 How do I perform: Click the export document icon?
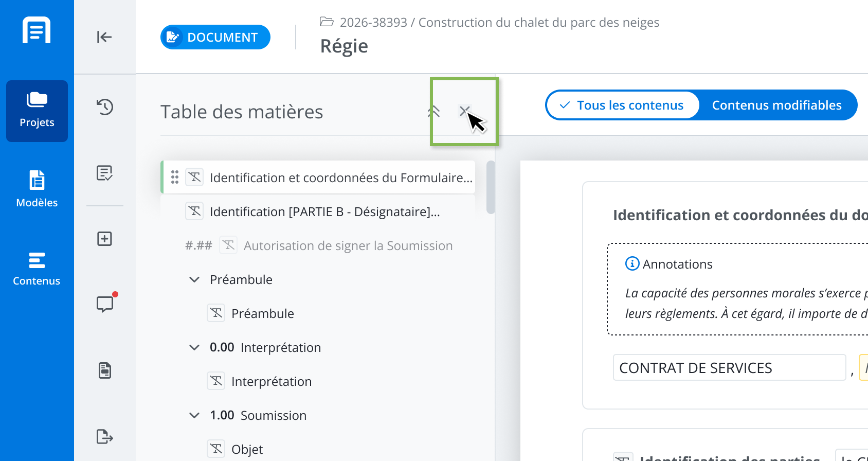[105, 436]
